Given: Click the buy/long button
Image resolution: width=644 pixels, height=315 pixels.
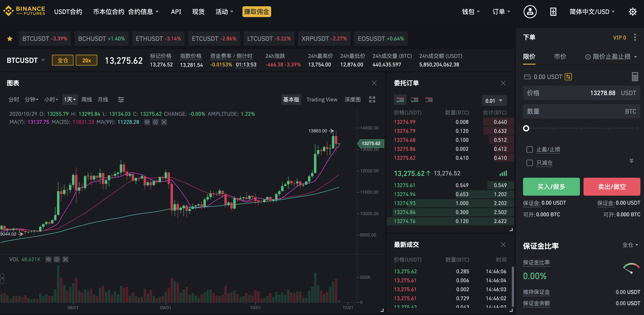Looking at the screenshot, I should pos(551,186).
